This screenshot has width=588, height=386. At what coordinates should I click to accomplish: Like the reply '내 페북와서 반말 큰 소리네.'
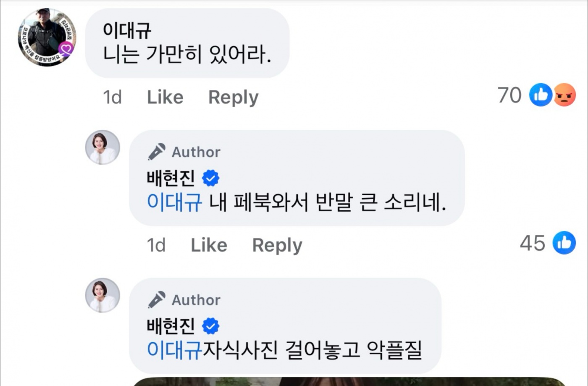[x=209, y=245]
